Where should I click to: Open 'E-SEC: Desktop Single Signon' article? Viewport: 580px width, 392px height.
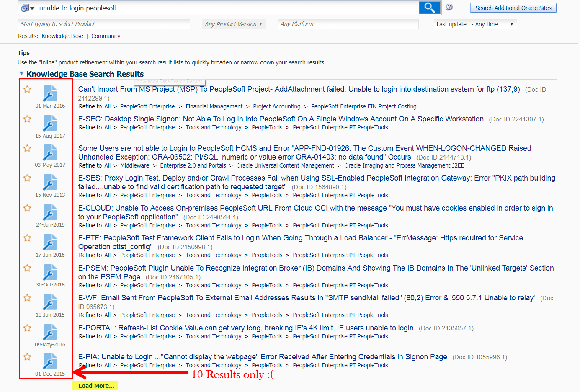click(281, 119)
